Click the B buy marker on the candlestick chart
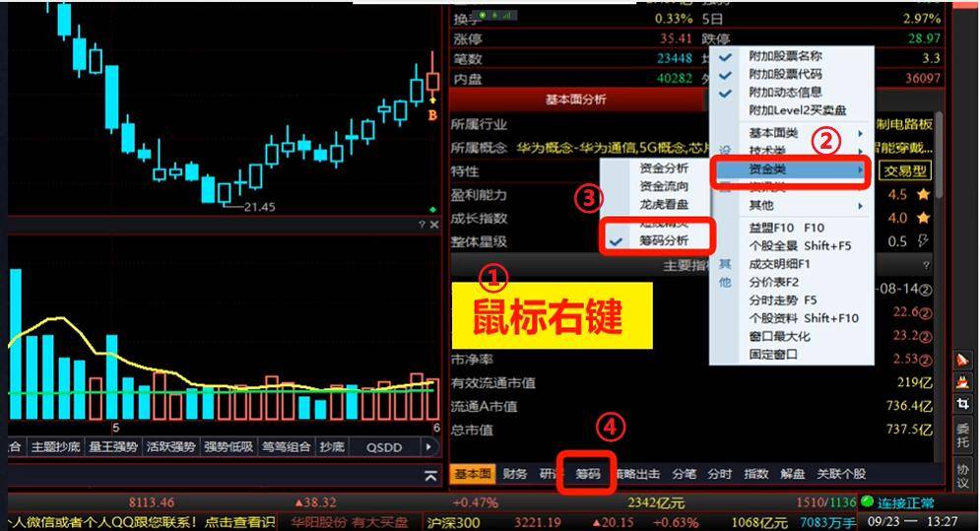This screenshot has width=980, height=531. click(432, 115)
